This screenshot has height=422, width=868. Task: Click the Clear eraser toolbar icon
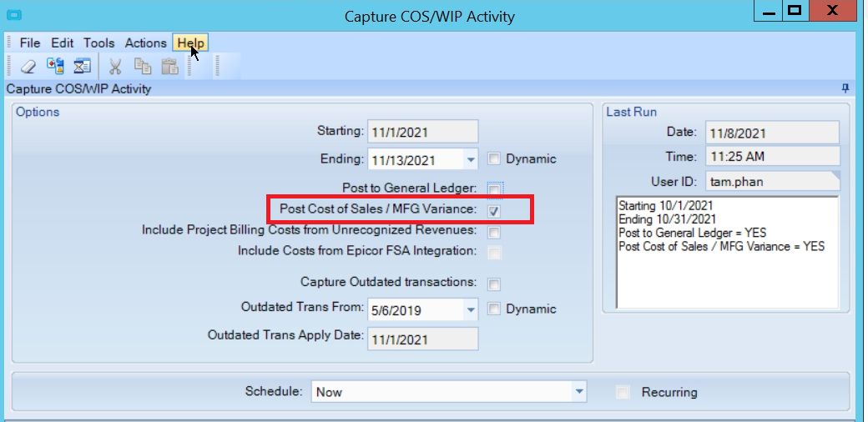(28, 67)
